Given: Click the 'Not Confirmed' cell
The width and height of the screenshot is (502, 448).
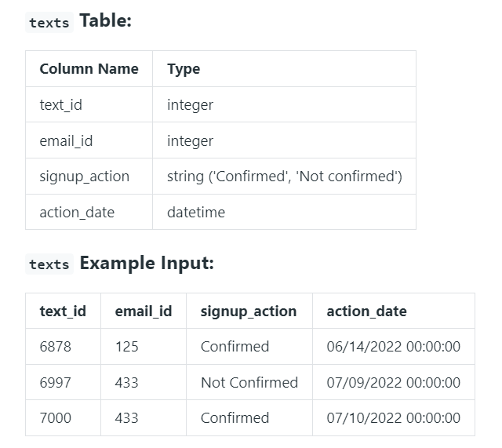Looking at the screenshot, I should click(249, 382).
